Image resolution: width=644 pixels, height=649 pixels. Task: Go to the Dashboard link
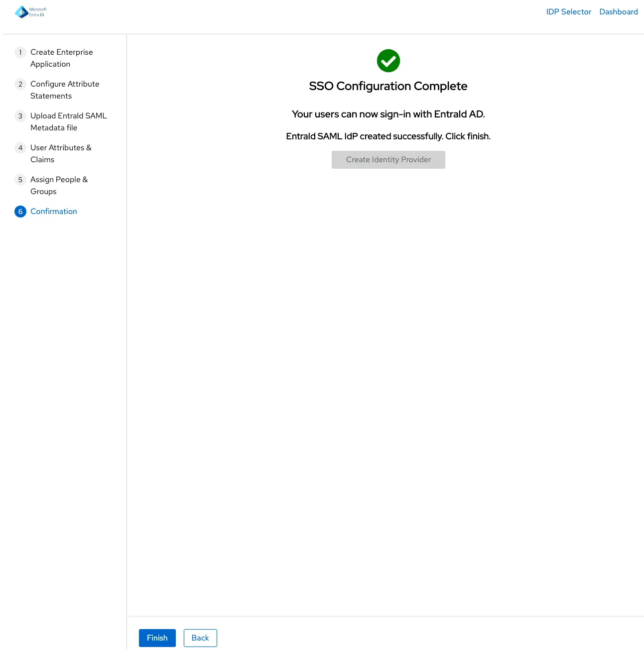tap(619, 12)
